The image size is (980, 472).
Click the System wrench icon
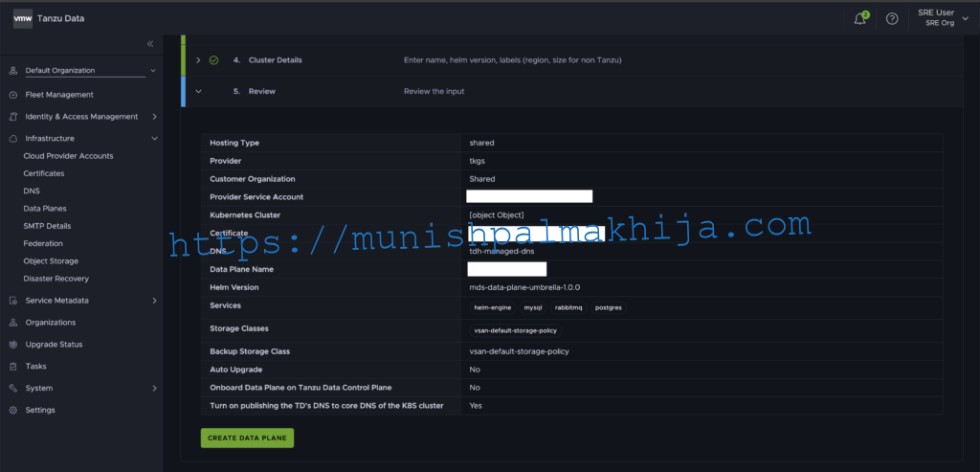tap(13, 389)
